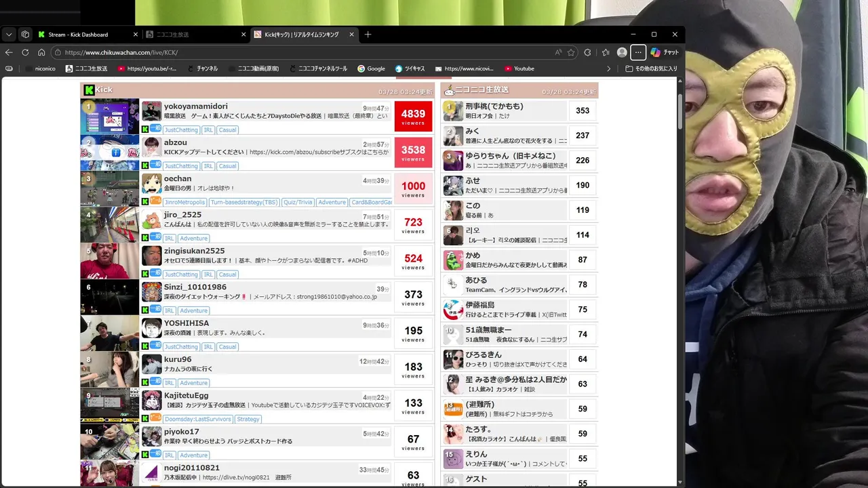The height and width of the screenshot is (488, 868).
Task: Select the Quiz/Trivia tag
Action: click(298, 202)
